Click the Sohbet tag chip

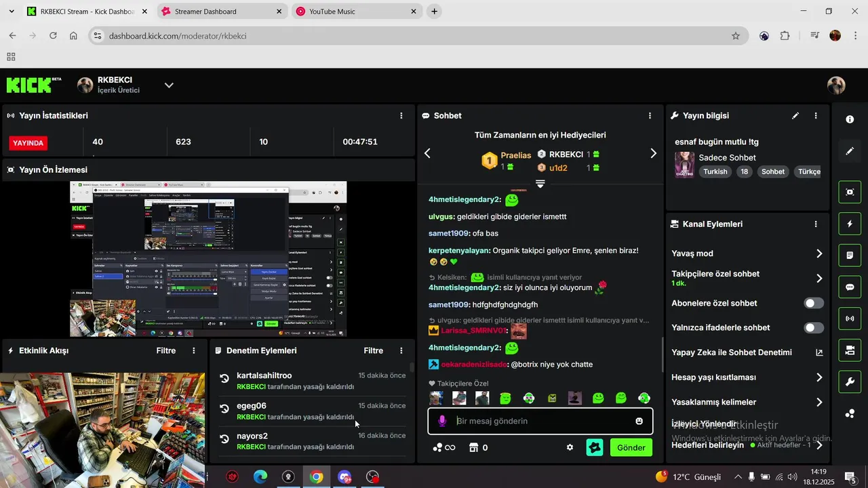(x=773, y=171)
